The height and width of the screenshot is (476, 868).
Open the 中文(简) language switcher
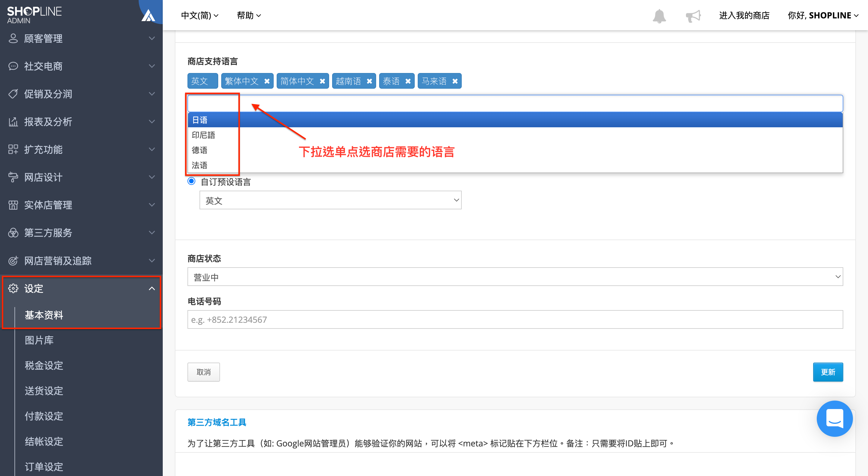pyautogui.click(x=200, y=15)
